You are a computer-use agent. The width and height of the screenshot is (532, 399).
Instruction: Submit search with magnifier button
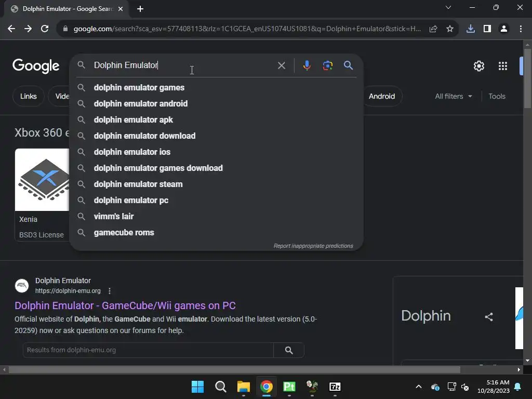click(x=349, y=65)
